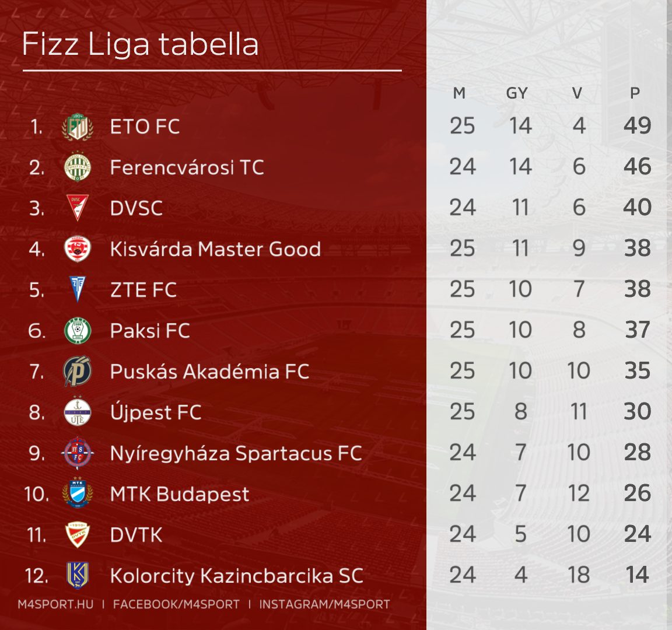Screen dimensions: 672x630
Task: Select the DVSC triangular crest
Action: point(78,208)
